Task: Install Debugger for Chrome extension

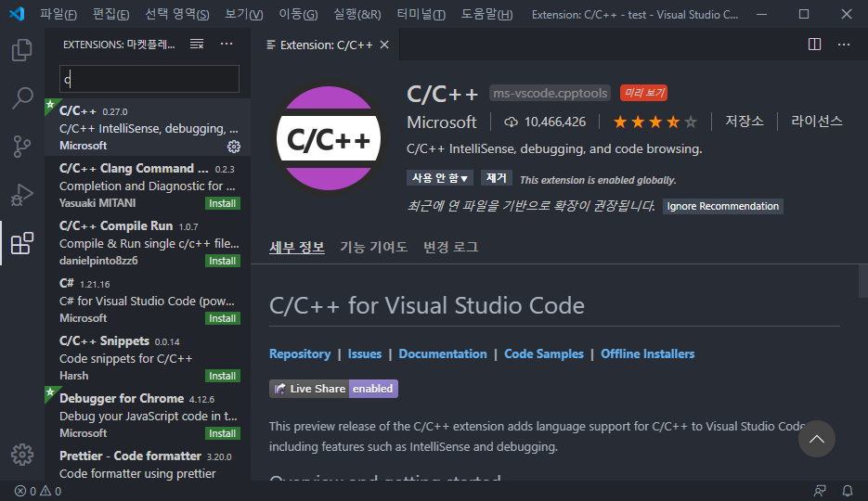Action: pyautogui.click(x=222, y=433)
